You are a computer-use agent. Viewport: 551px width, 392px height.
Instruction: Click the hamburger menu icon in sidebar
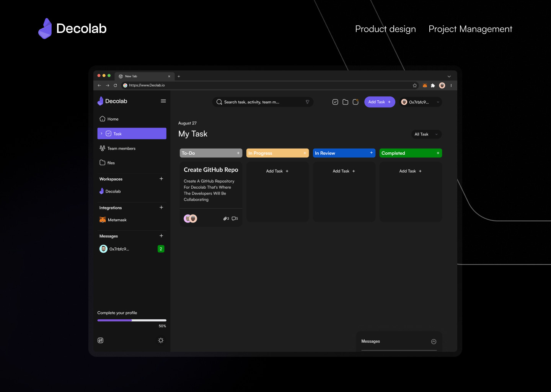tap(163, 101)
